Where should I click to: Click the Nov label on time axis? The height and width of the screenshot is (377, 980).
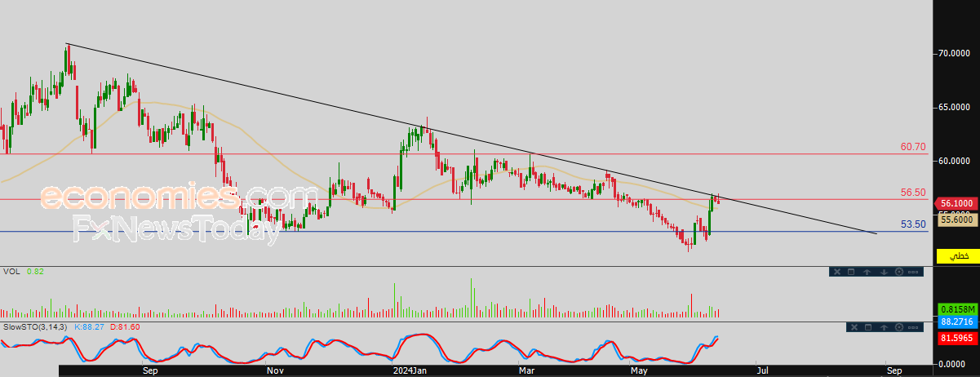(x=275, y=370)
